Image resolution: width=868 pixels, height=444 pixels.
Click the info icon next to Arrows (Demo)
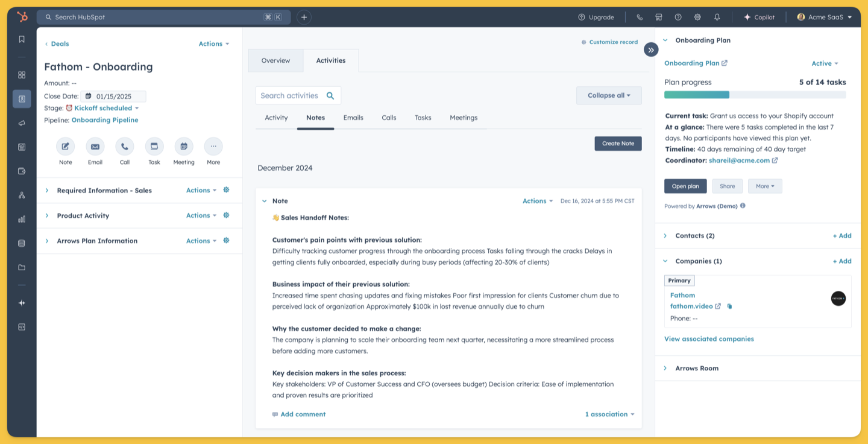coord(743,206)
